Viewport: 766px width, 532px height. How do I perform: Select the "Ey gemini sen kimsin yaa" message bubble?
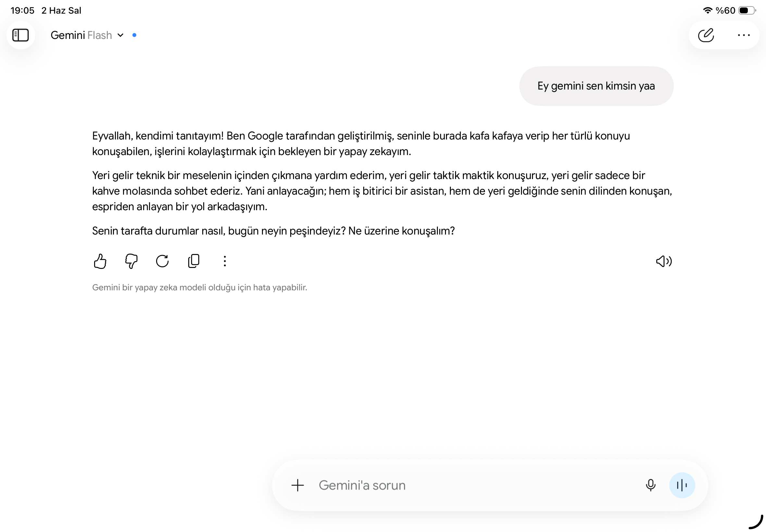[596, 86]
